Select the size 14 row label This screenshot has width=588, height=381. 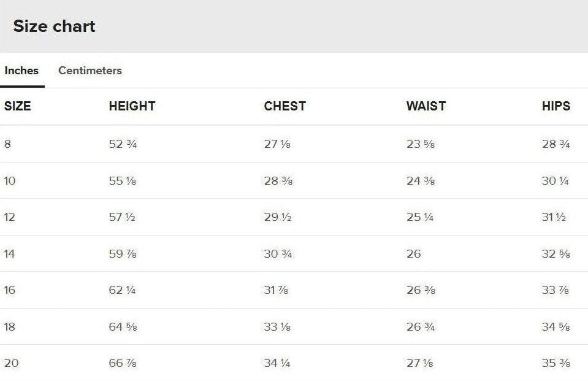coord(10,253)
